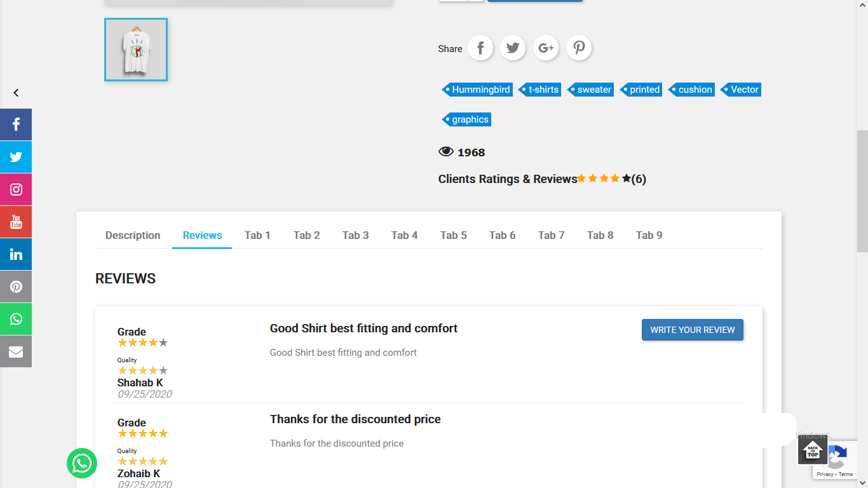Open Tab 7

551,235
